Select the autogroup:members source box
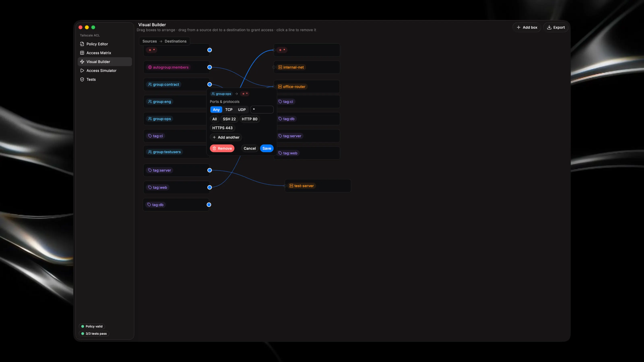The height and width of the screenshot is (362, 644). point(176,67)
